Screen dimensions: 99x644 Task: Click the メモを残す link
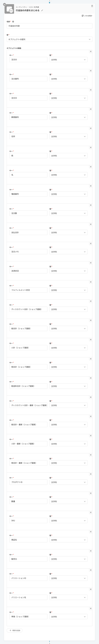[88, 16]
